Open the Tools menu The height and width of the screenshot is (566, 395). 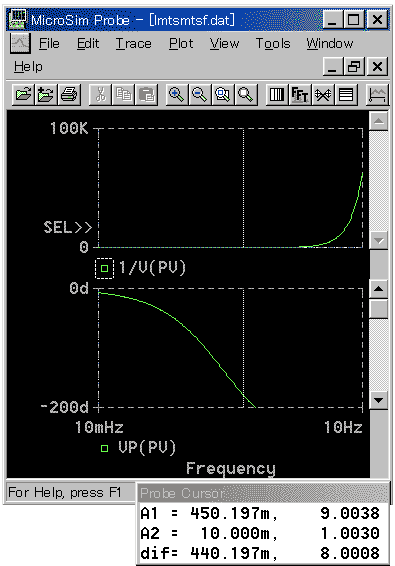click(x=273, y=44)
